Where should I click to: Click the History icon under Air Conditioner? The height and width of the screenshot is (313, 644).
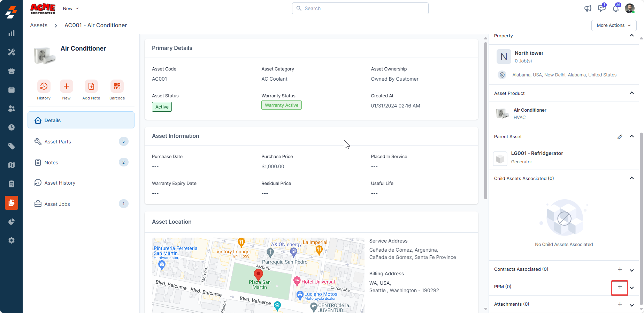44,87
